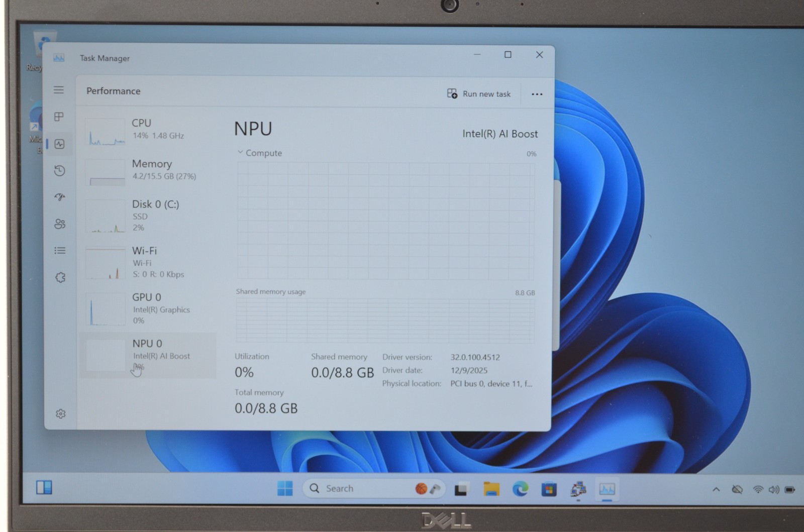Screen dimensions: 804x532
Task: Click the GPU 0 mini graph thumbnail
Action: (106, 309)
